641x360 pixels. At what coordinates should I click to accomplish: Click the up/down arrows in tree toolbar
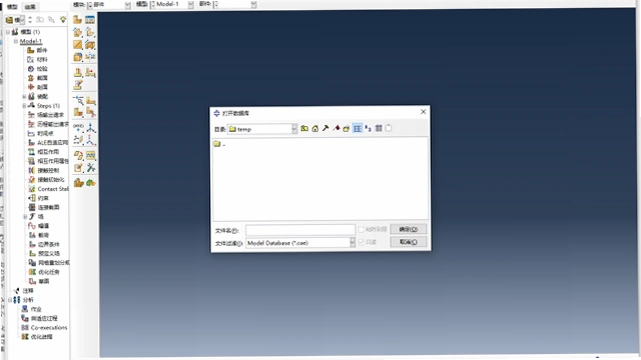point(30,20)
